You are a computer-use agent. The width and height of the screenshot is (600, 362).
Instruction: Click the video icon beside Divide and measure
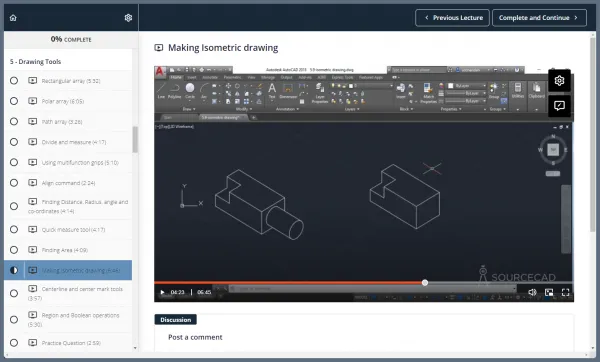click(x=33, y=142)
